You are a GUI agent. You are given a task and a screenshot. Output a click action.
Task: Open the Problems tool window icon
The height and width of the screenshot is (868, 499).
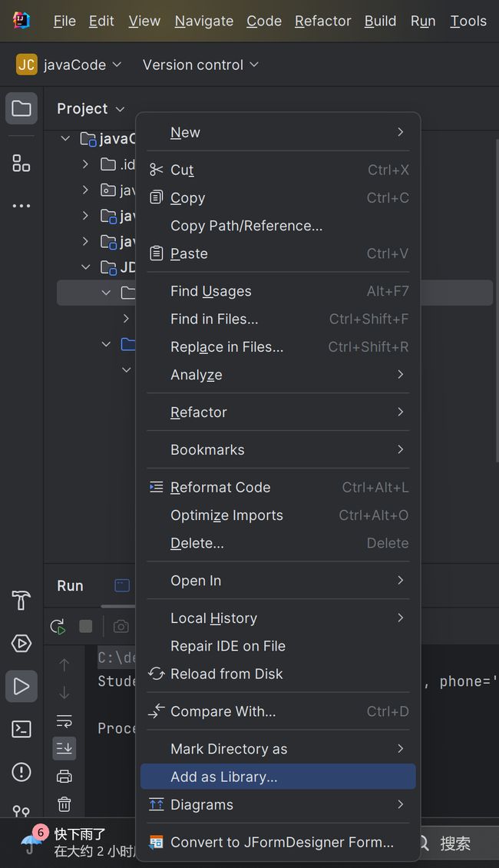click(x=21, y=772)
